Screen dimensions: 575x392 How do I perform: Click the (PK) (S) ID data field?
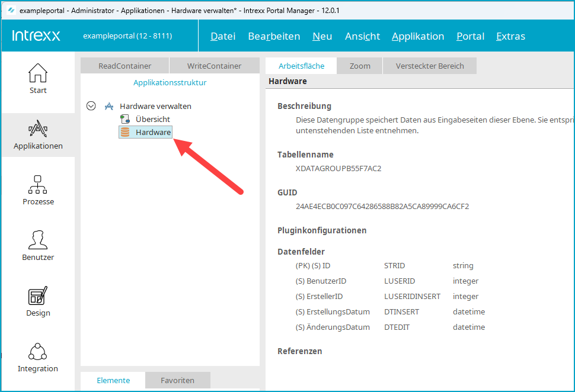(313, 266)
